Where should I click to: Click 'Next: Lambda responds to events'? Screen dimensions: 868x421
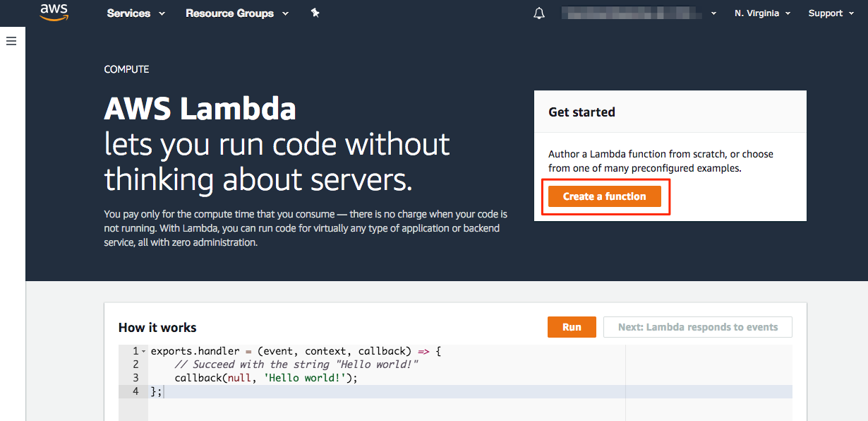pyautogui.click(x=697, y=326)
